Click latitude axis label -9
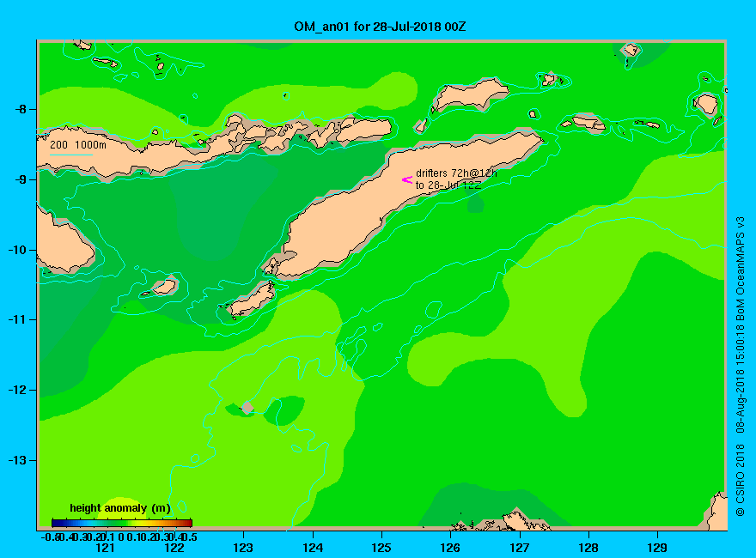The height and width of the screenshot is (558, 756). pyautogui.click(x=21, y=179)
